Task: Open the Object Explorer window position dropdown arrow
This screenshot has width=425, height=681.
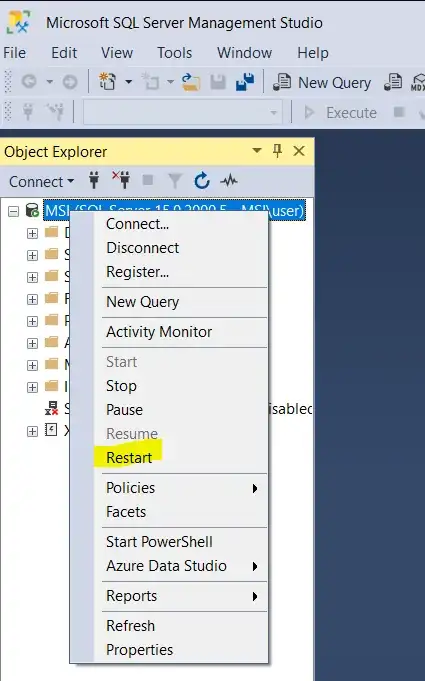Action: click(x=257, y=151)
